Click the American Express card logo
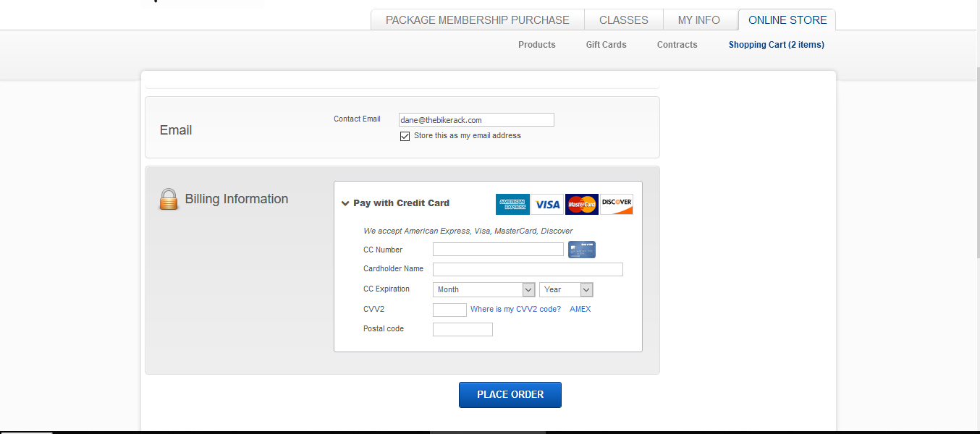This screenshot has width=980, height=434. [512, 205]
